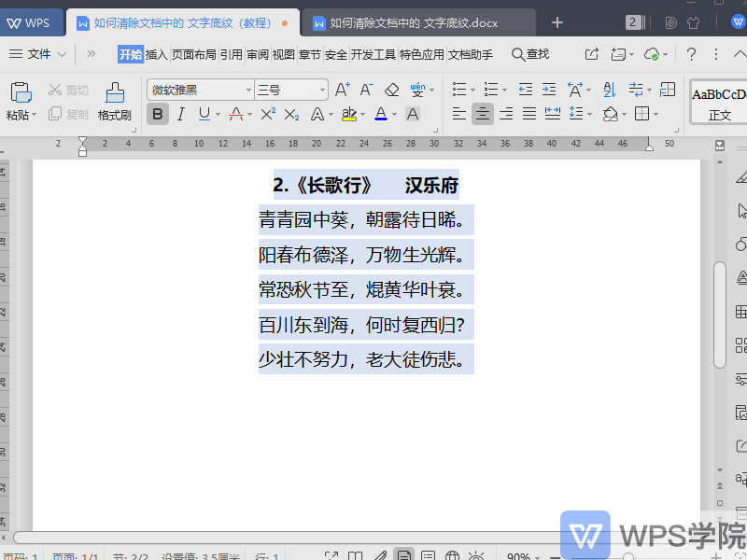Switch to the 审阅 tab

258,55
